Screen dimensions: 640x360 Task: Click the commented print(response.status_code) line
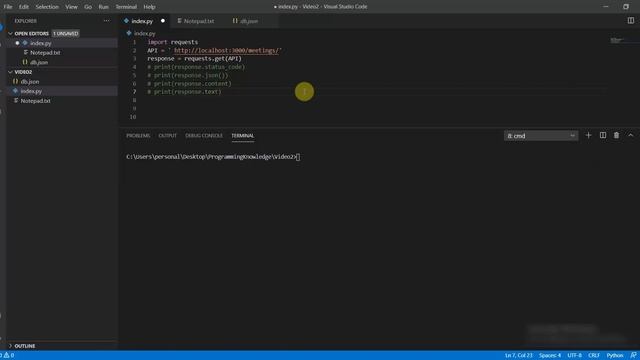[196, 67]
